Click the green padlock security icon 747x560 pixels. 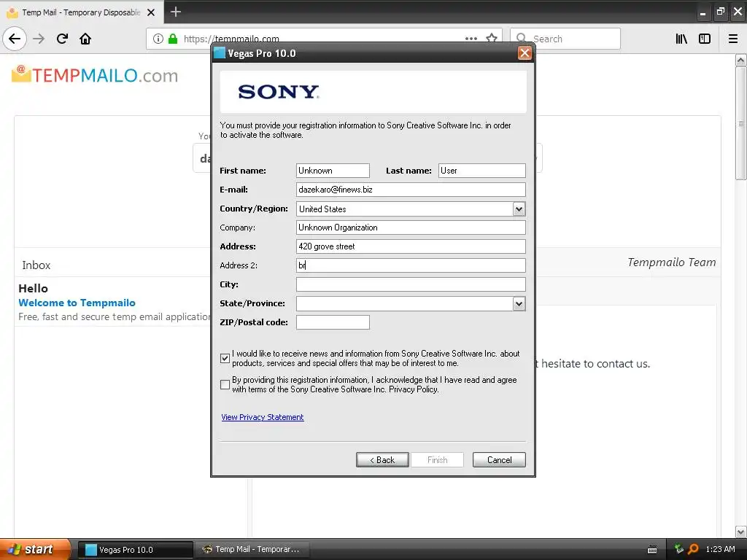click(x=173, y=39)
